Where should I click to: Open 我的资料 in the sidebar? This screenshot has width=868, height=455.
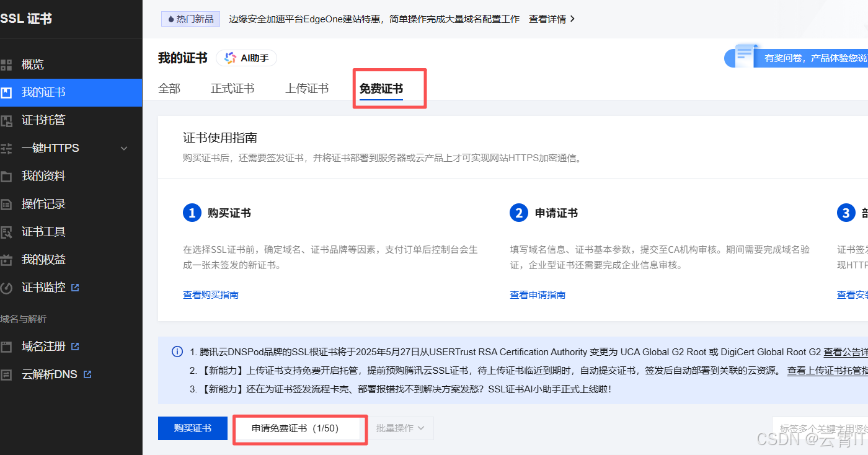(71, 176)
